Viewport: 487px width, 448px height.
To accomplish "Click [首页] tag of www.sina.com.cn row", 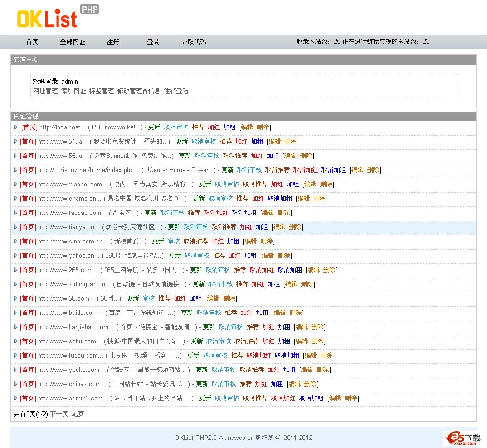I will (x=28, y=242).
